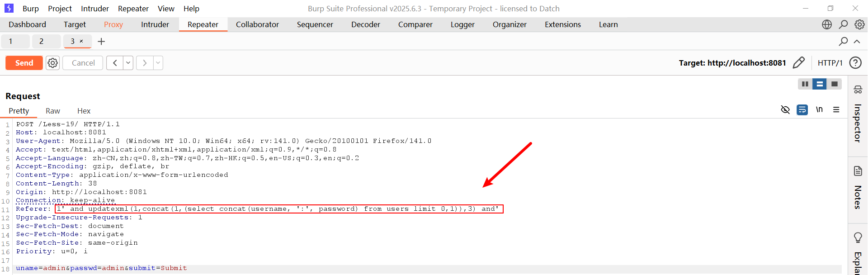Switch to the Sequencer tab
This screenshot has width=868, height=275.
pyautogui.click(x=315, y=24)
